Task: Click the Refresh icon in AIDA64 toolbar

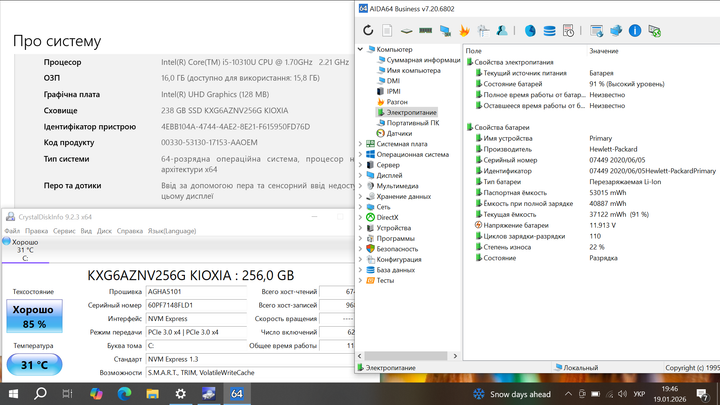Action: 368,31
